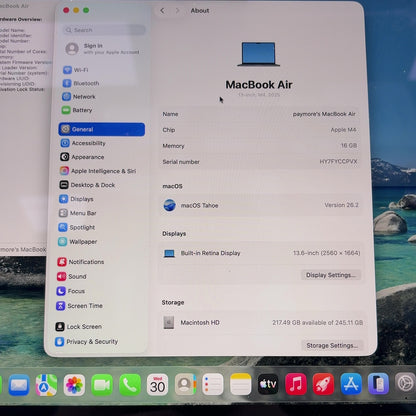Open the Spotlight settings item
Screen dimensions: 416x416
tap(77, 227)
